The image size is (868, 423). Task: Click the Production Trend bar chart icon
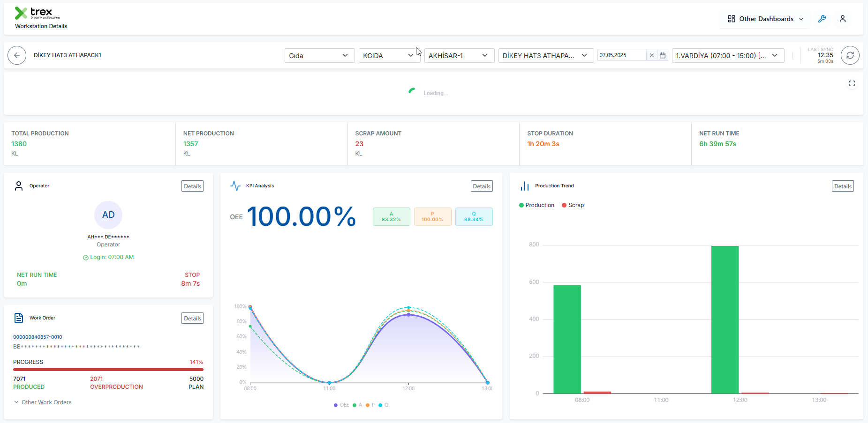(525, 186)
